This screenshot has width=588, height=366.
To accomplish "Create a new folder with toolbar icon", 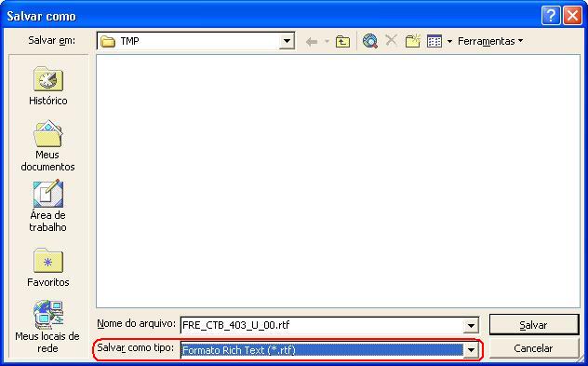I will click(x=413, y=41).
